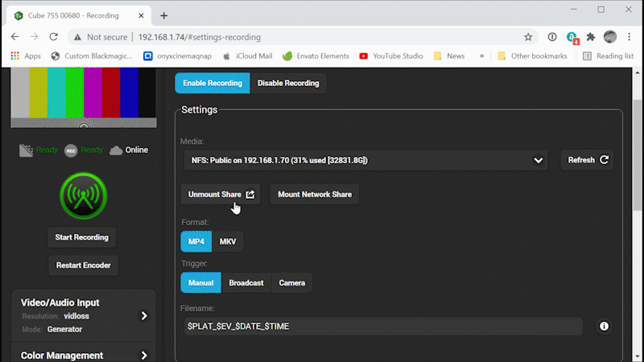Viewport: 644px width, 362px height.
Task: Select the Enable Recording option
Action: point(213,83)
